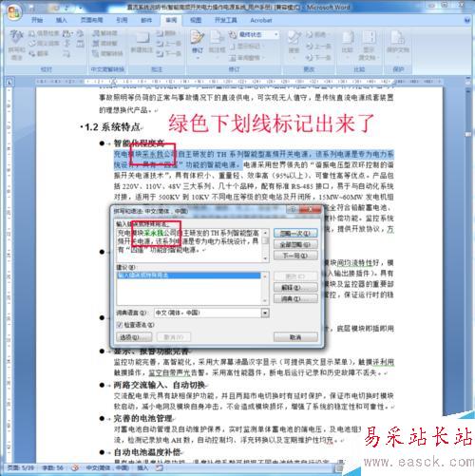Go to next comment (下一条) in 批注 group

(x=169, y=53)
